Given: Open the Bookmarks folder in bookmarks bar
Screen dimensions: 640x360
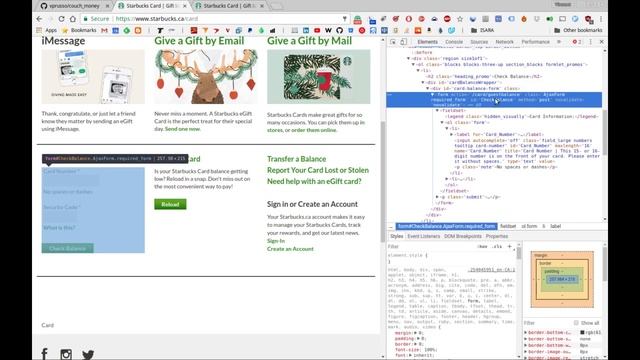Looking at the screenshot, I should click(79, 30).
